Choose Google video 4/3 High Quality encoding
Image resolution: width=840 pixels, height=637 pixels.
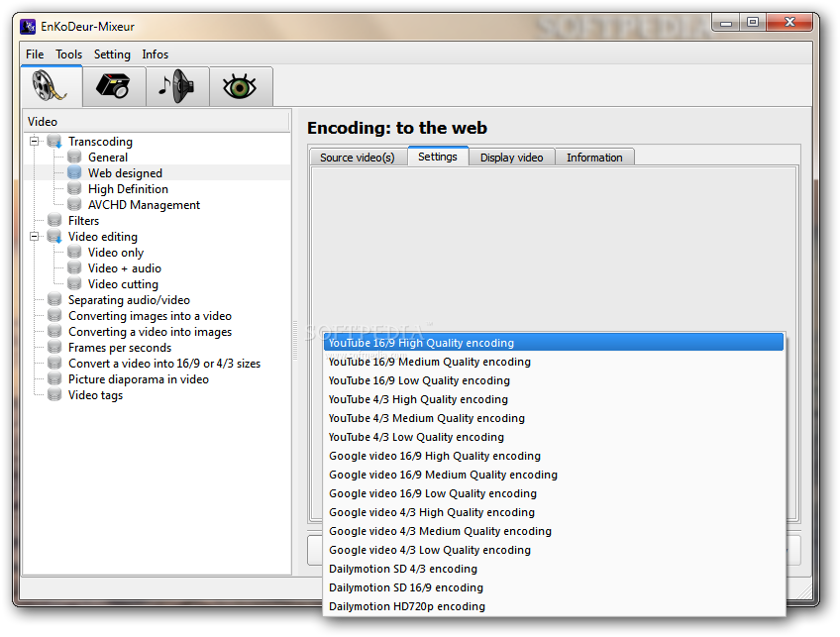[x=554, y=512]
